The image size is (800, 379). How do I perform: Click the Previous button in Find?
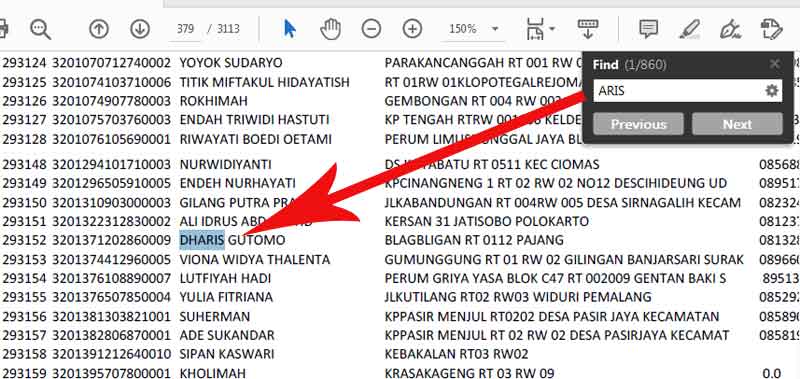coord(638,124)
